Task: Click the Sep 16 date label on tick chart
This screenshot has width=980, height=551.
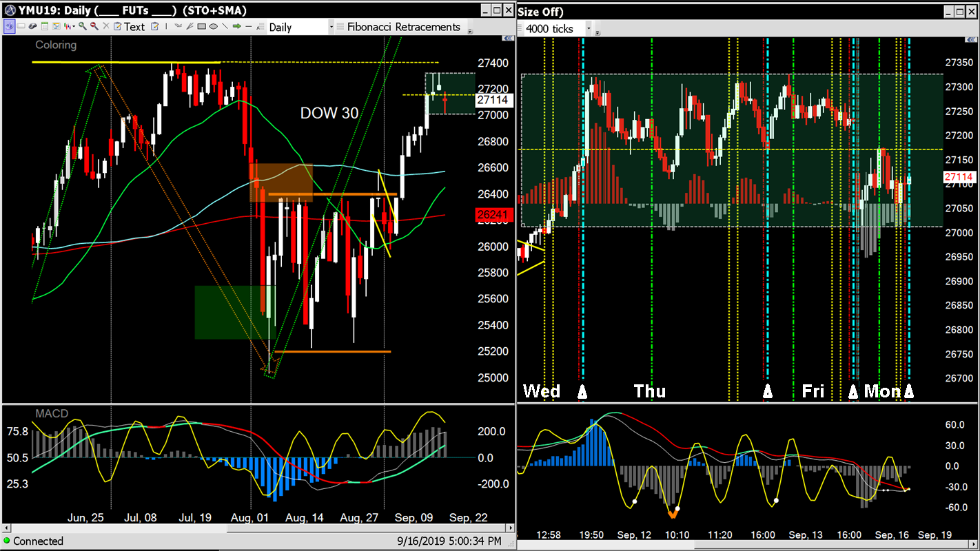Action: (892, 535)
